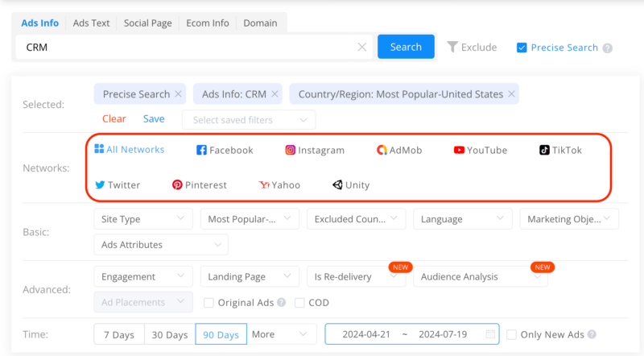Select the AdMob network icon
Screen dimensions: 644x356
tap(382, 150)
